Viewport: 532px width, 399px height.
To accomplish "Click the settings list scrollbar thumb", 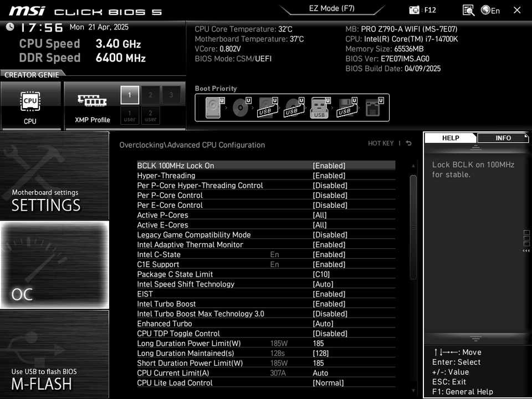I will pyautogui.click(x=413, y=227).
